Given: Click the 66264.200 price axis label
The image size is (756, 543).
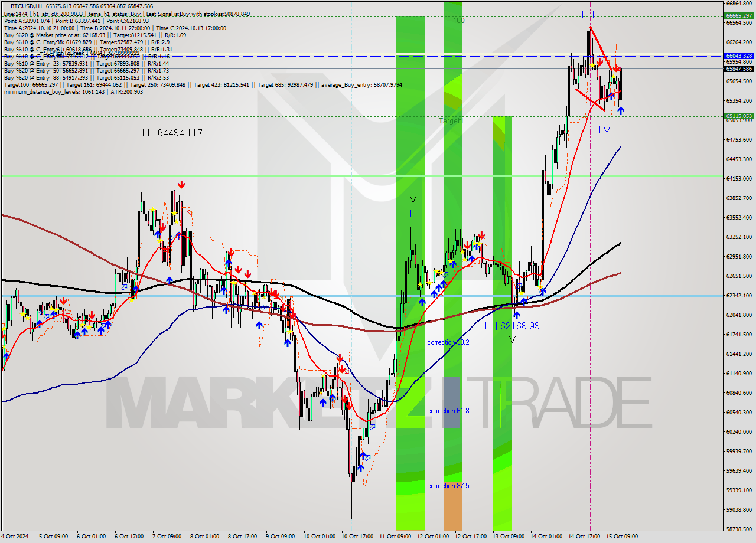Looking at the screenshot, I should [738, 42].
